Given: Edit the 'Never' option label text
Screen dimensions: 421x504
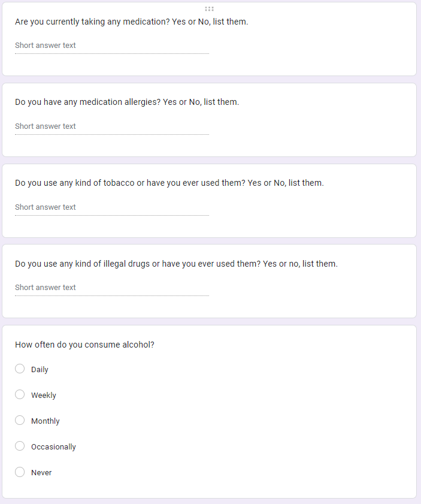Looking at the screenshot, I should point(41,473).
